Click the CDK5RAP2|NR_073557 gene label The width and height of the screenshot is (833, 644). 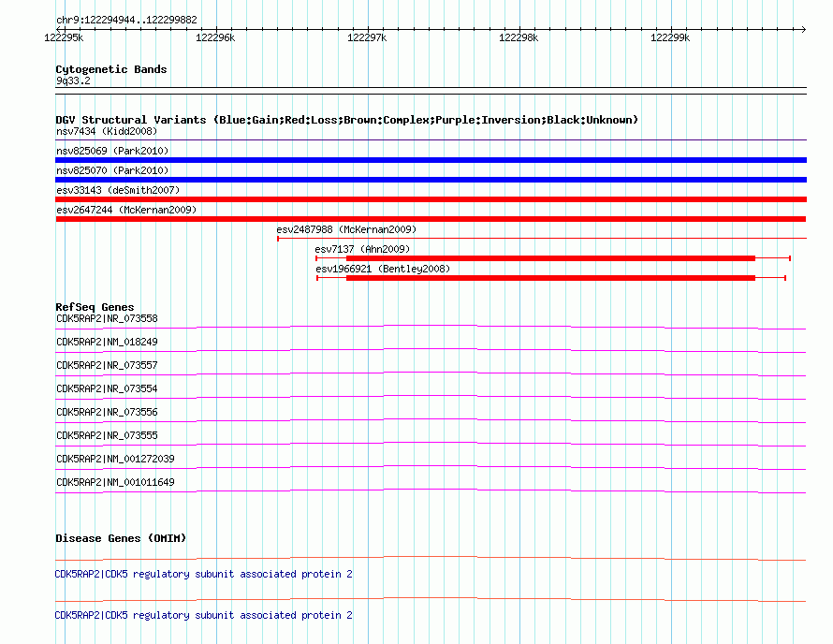107,366
